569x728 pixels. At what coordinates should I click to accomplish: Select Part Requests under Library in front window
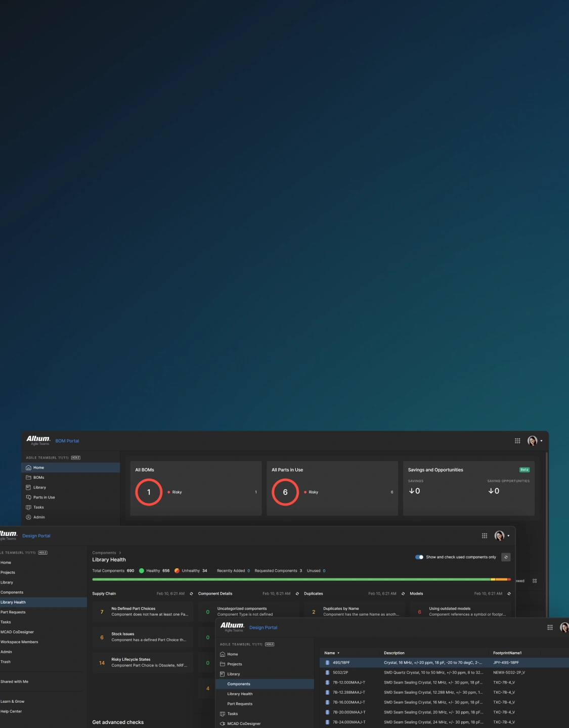240,704
